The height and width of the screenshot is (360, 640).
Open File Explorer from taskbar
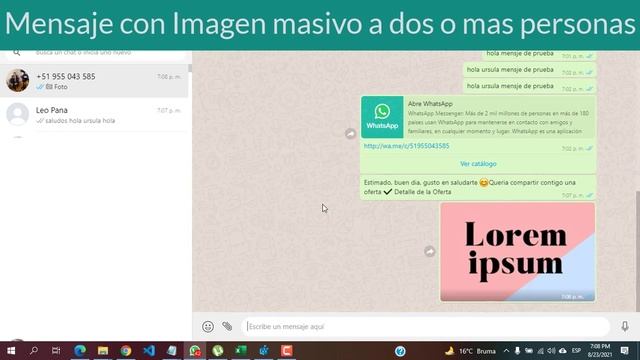103,351
